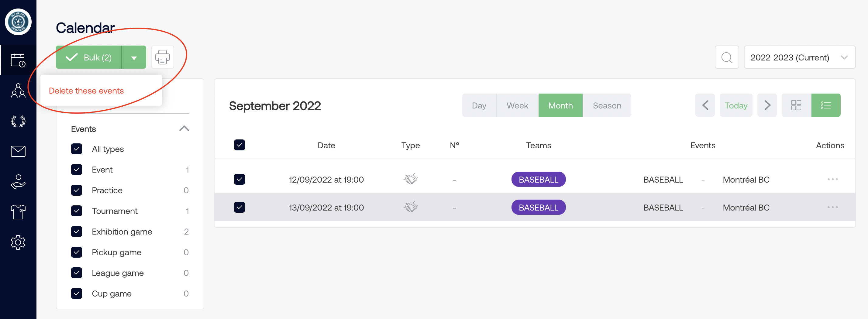Uncheck the Tournament filter checkbox
This screenshot has width=868, height=319.
77,211
